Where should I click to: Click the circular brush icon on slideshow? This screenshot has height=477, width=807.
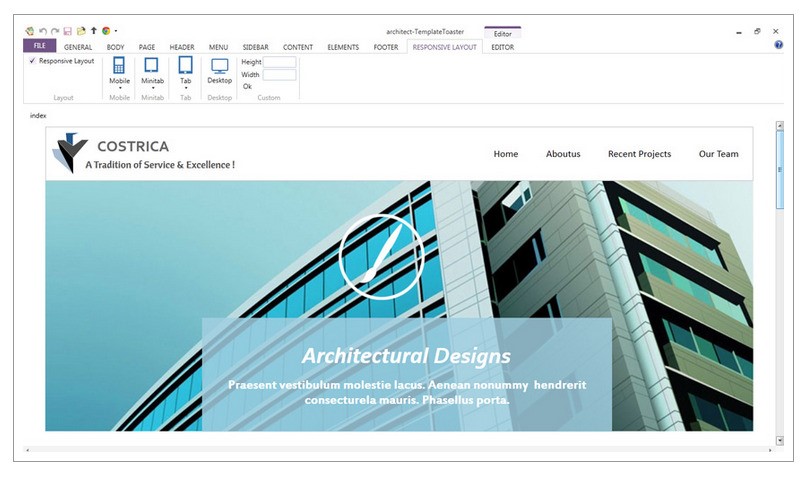381,257
